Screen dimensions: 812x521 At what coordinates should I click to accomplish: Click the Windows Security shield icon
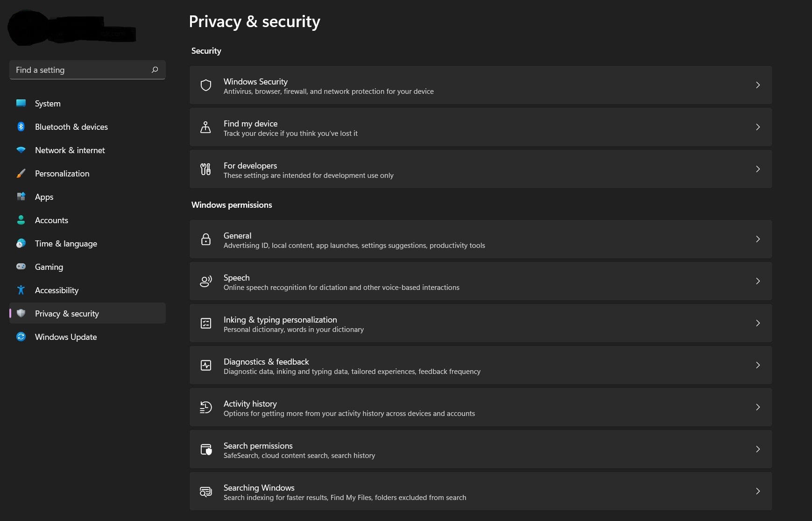(x=206, y=85)
